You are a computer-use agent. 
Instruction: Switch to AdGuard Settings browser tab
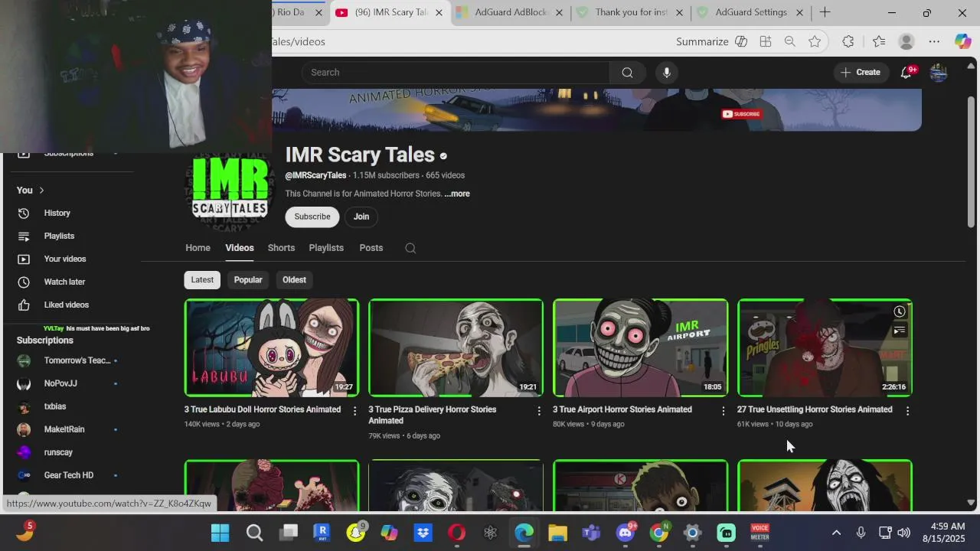pos(750,12)
